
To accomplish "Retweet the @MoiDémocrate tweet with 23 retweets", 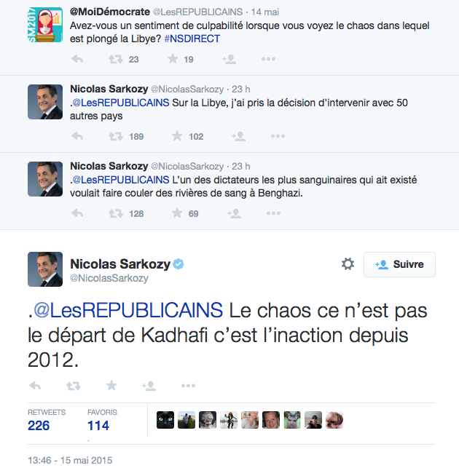I will click(x=115, y=60).
